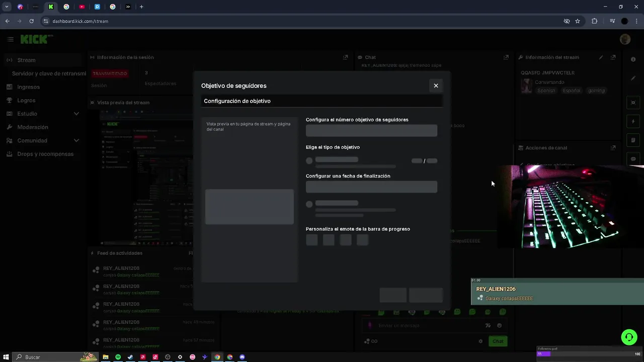Click the webcam keyboard overlay
This screenshot has width=644, height=362.
pyautogui.click(x=571, y=207)
